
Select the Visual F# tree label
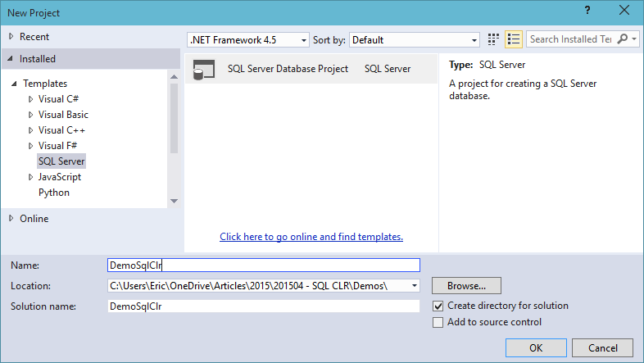(x=57, y=146)
